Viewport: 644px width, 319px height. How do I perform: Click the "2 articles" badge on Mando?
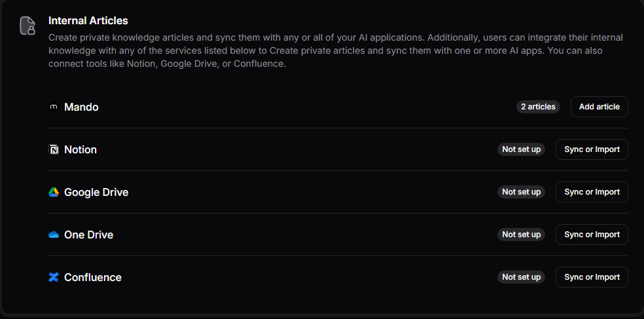[537, 107]
